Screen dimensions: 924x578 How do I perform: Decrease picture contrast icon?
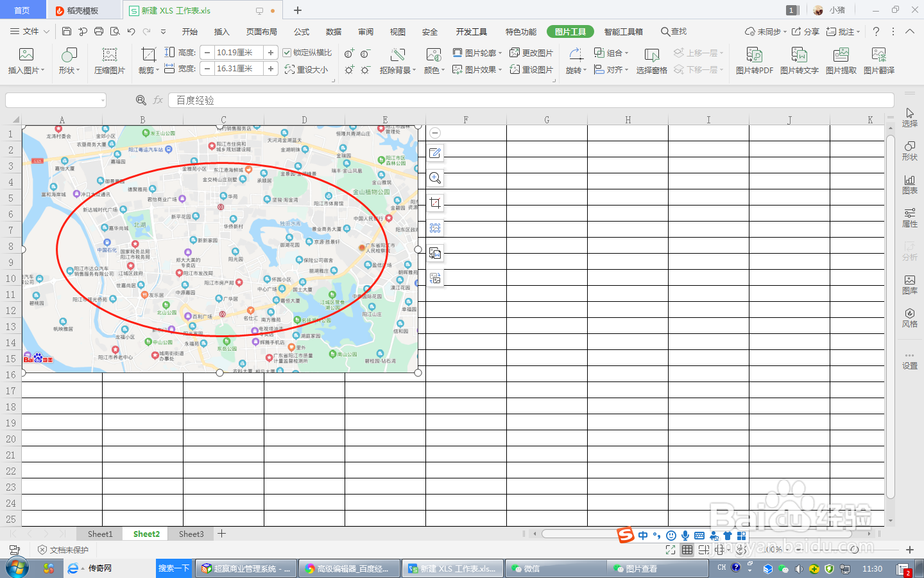365,53
